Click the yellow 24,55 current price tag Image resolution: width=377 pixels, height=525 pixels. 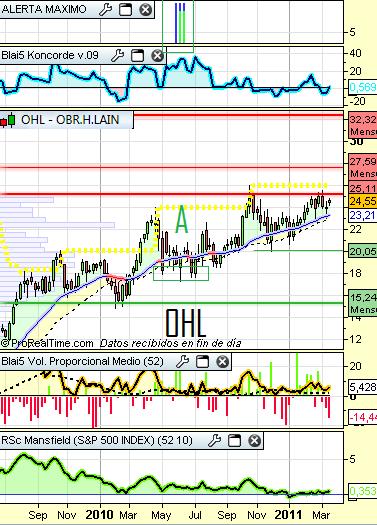[x=363, y=201]
